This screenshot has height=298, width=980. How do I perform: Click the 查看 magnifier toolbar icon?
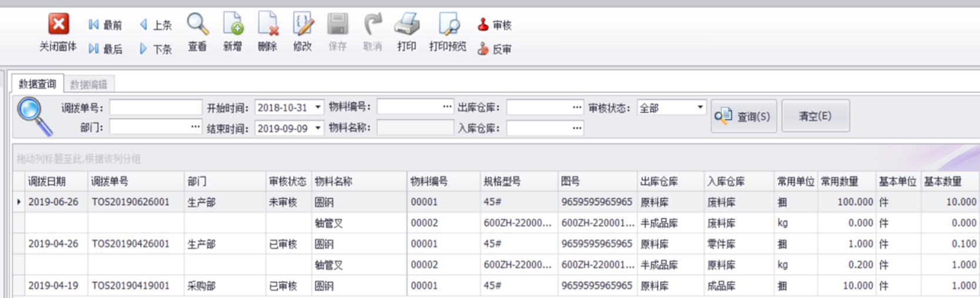(197, 25)
